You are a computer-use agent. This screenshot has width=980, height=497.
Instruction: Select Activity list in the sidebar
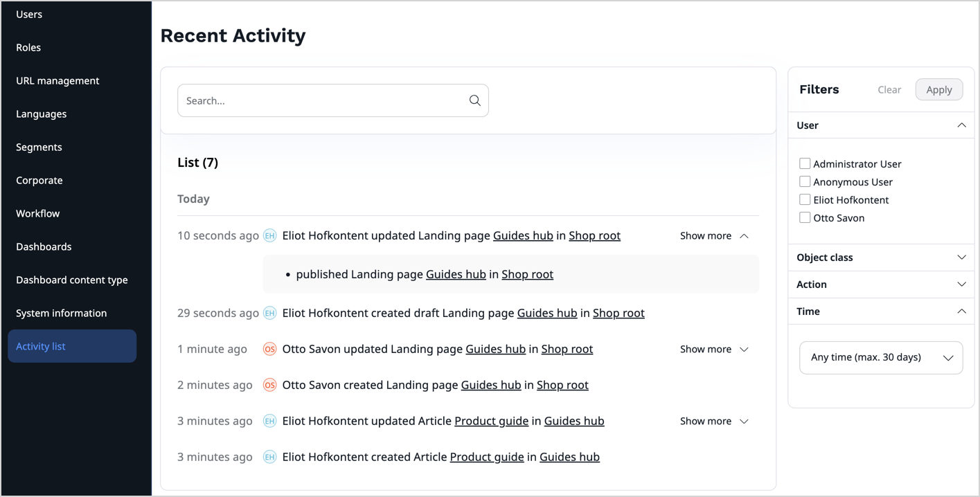pyautogui.click(x=40, y=345)
